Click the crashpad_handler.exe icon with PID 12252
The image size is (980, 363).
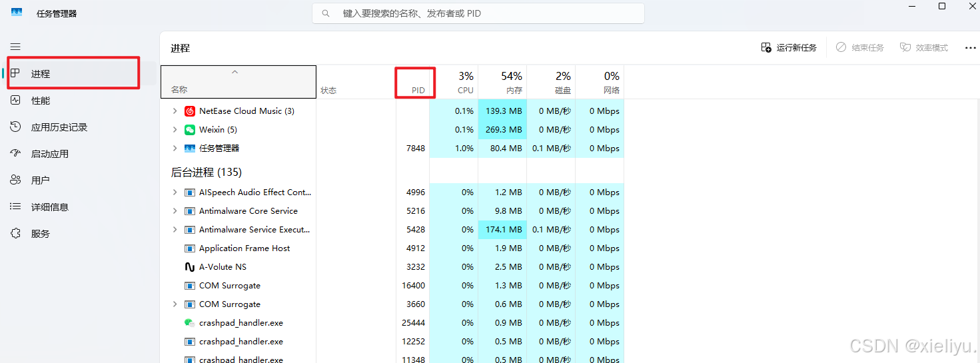point(190,342)
